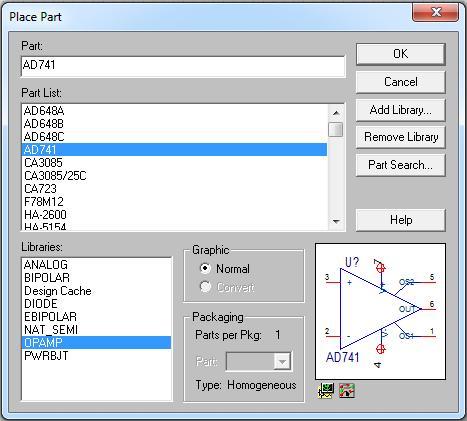467x421 pixels.
Task: Choose the Design Cache library
Action: 97,291
